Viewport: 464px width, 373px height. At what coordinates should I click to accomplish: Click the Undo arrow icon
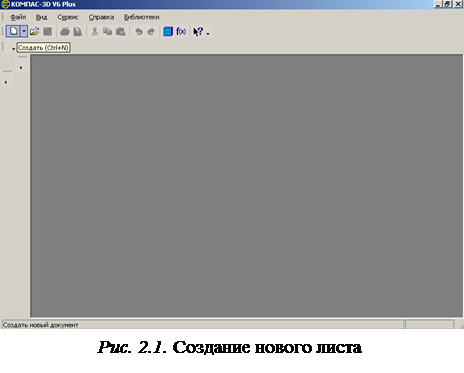pyautogui.click(x=139, y=32)
